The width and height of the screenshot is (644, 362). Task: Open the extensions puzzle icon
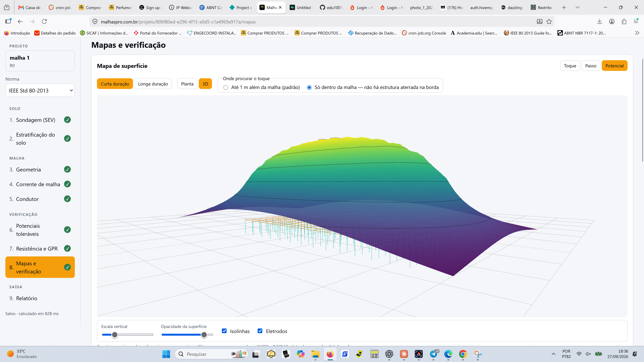pos(624,21)
